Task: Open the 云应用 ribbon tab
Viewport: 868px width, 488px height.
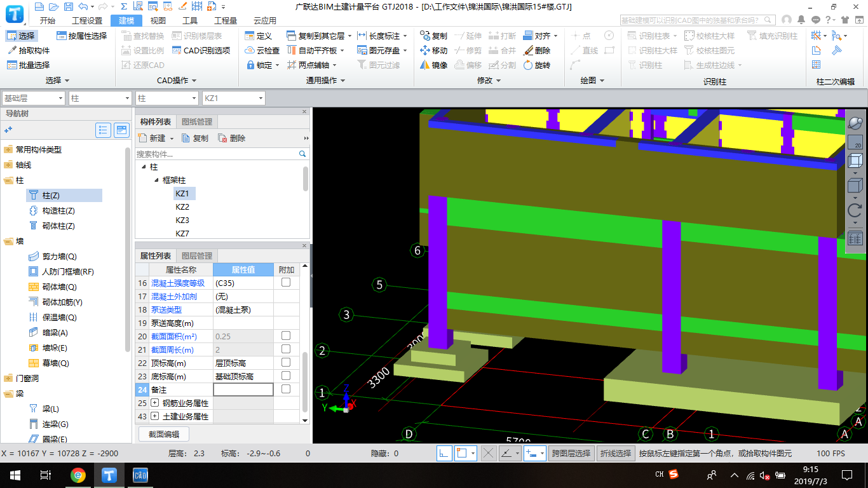Action: coord(264,20)
